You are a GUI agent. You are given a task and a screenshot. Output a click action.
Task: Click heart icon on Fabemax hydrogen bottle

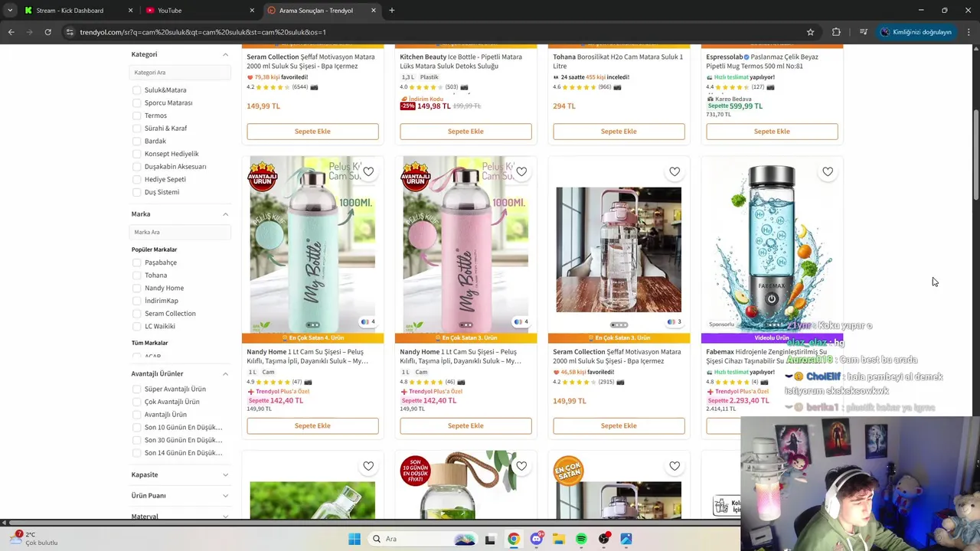click(828, 171)
